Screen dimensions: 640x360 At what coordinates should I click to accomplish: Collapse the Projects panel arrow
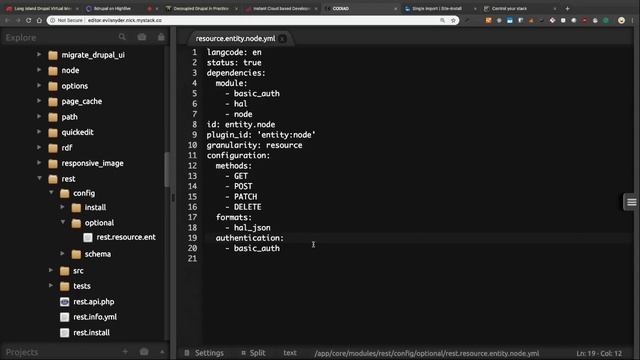coord(162,351)
